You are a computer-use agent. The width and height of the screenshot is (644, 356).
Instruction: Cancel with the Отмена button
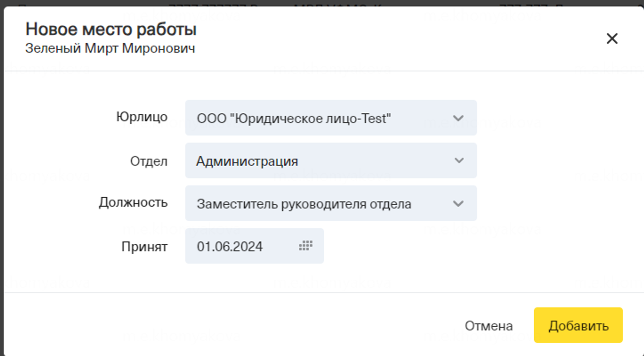[489, 326]
